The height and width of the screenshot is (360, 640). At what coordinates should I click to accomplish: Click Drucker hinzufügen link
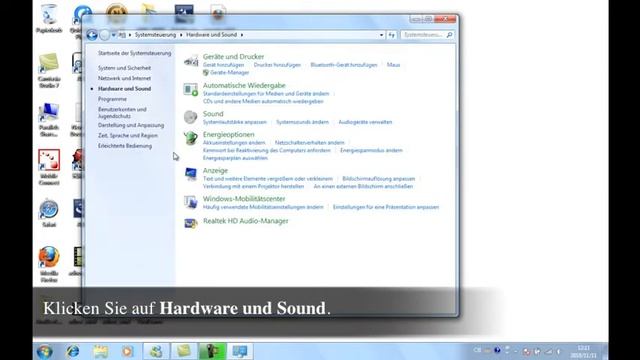click(277, 65)
